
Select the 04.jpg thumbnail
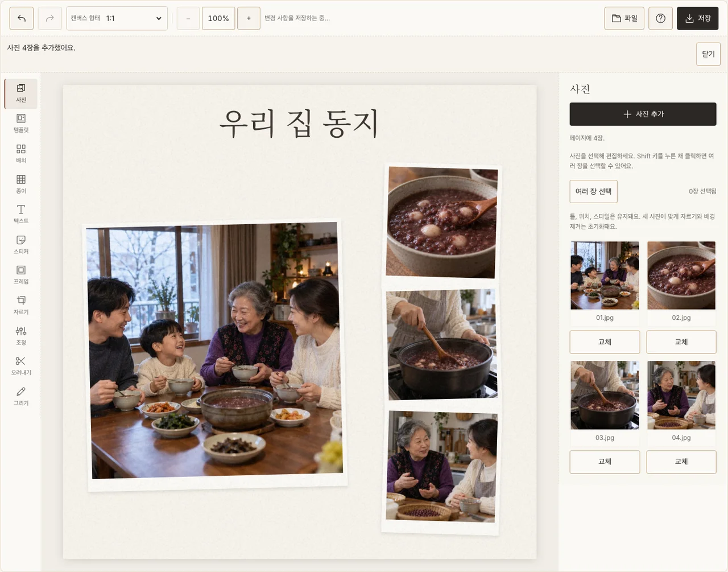click(681, 395)
